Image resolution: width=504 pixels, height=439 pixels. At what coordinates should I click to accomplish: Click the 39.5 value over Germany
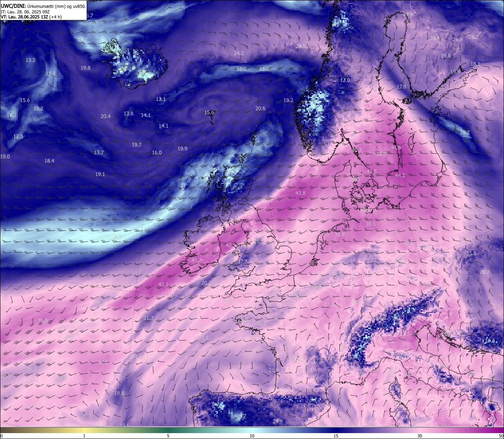371,224
